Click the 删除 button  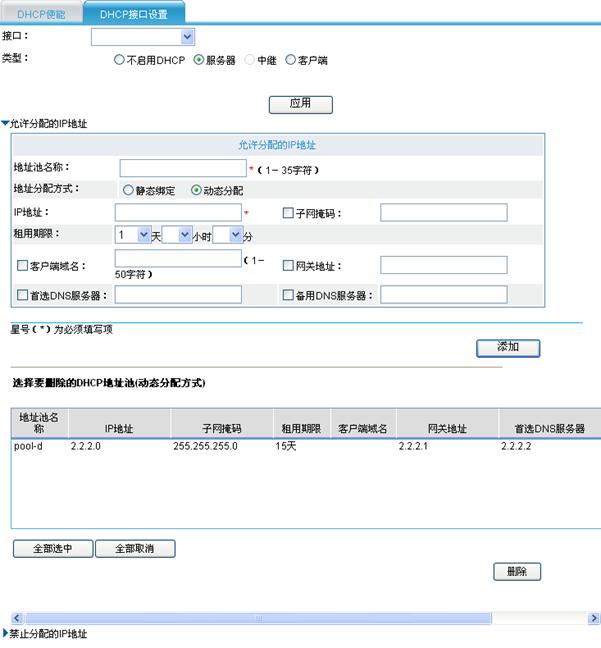click(517, 572)
